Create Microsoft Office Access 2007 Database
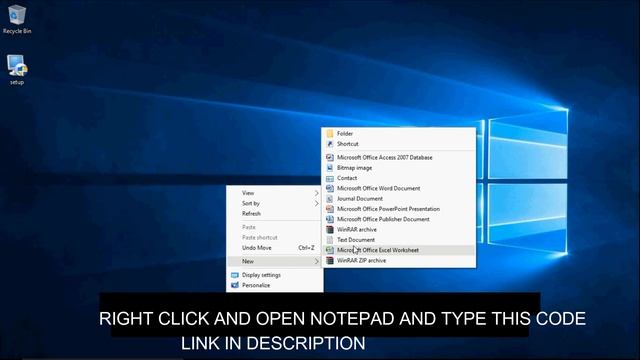Image resolution: width=640 pixels, height=360 pixels. (399, 157)
